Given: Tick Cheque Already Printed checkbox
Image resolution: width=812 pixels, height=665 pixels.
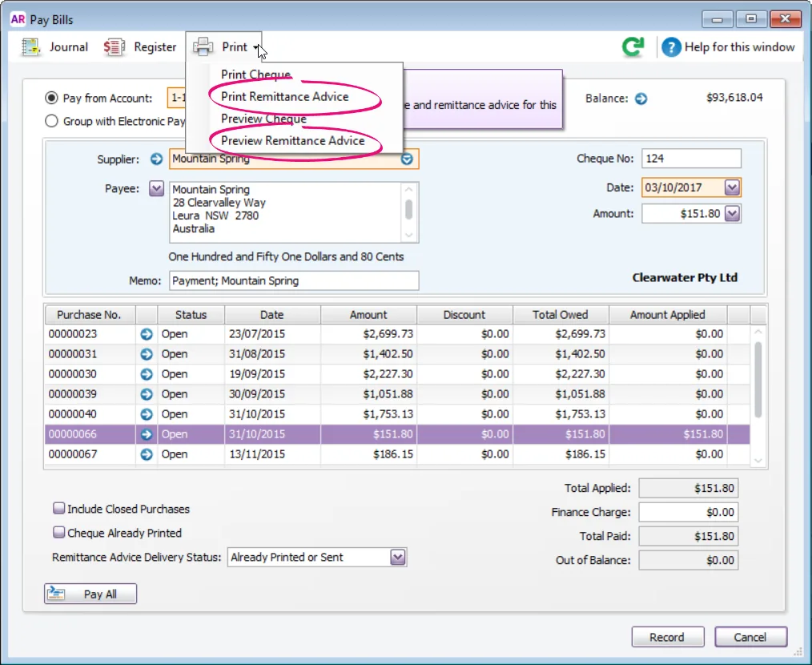Looking at the screenshot, I should (x=59, y=532).
